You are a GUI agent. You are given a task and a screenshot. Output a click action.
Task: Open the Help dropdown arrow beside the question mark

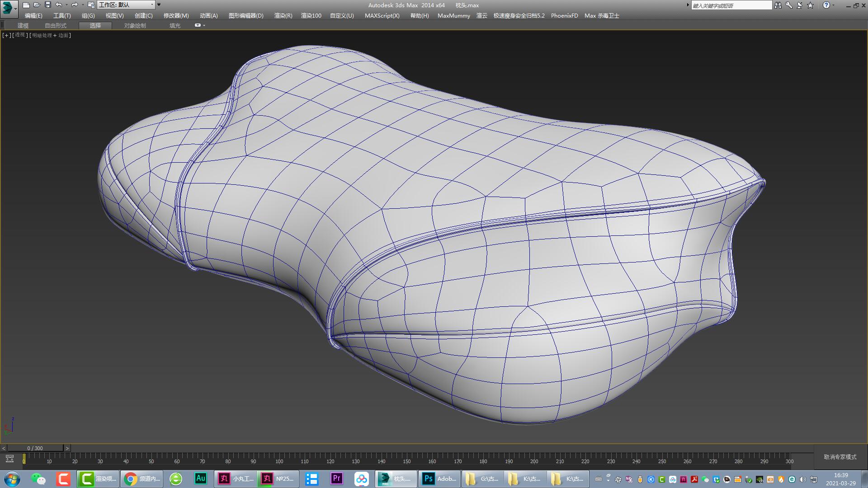click(834, 5)
